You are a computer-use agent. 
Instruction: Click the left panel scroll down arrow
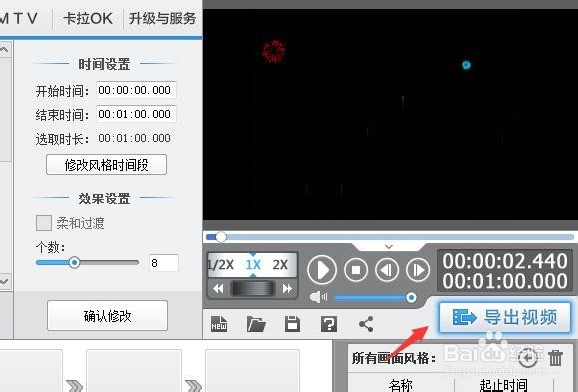click(4, 282)
